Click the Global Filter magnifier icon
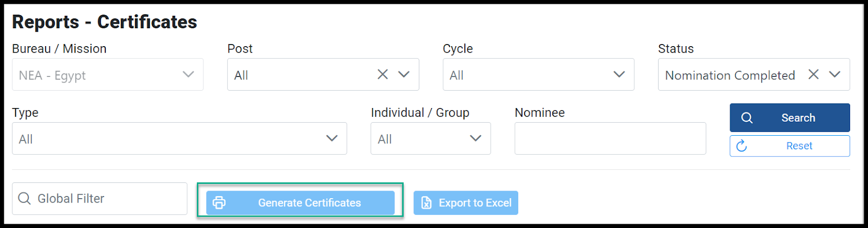Image resolution: width=868 pixels, height=228 pixels. 24,199
